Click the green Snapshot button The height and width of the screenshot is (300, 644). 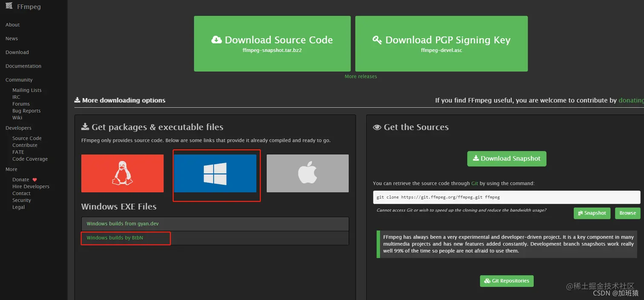click(592, 213)
